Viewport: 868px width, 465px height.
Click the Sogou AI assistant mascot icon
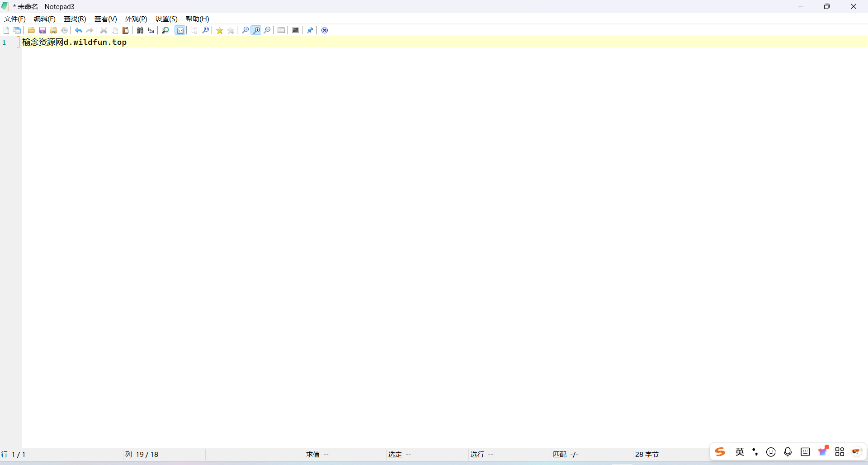(857, 452)
